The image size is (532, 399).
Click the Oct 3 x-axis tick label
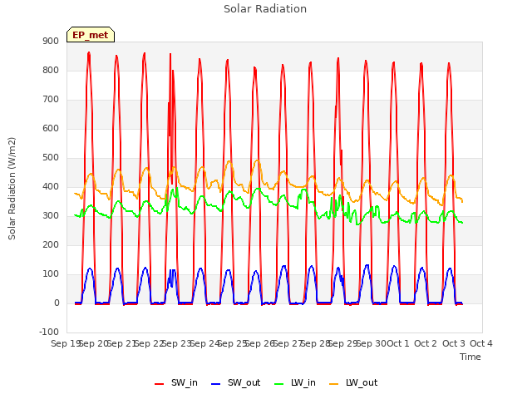tap(454, 343)
